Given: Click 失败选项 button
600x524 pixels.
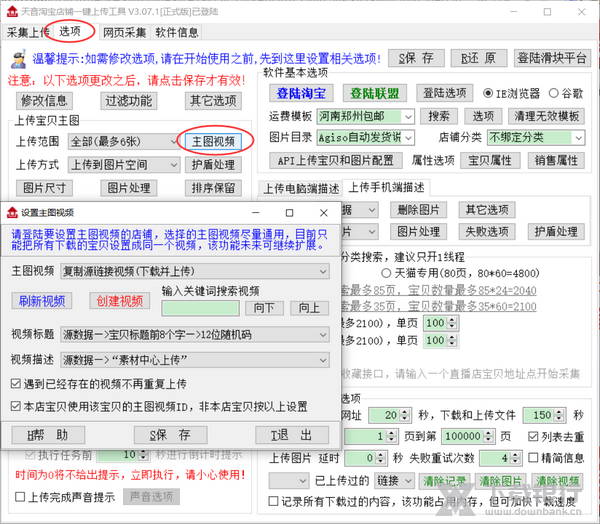Looking at the screenshot, I should 487,232.
